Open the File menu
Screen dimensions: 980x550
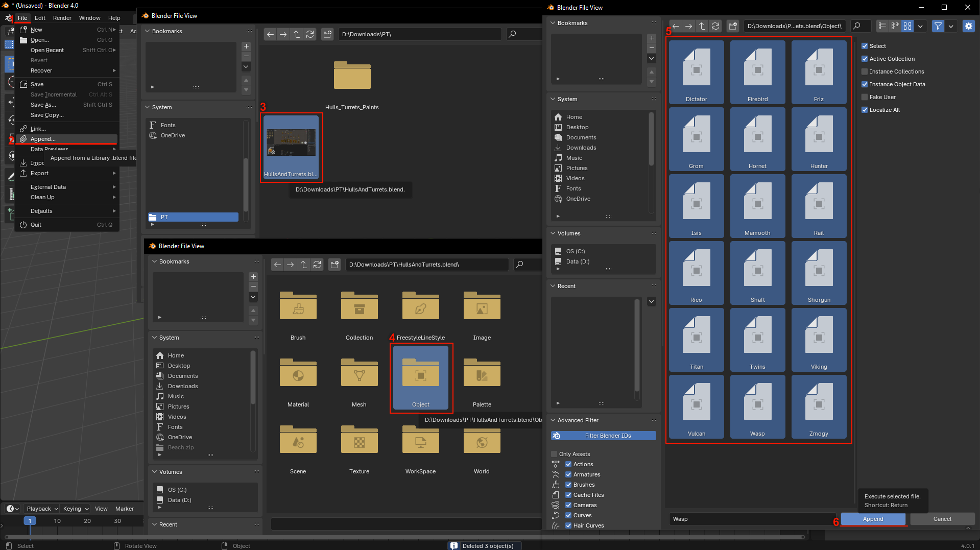pyautogui.click(x=22, y=18)
